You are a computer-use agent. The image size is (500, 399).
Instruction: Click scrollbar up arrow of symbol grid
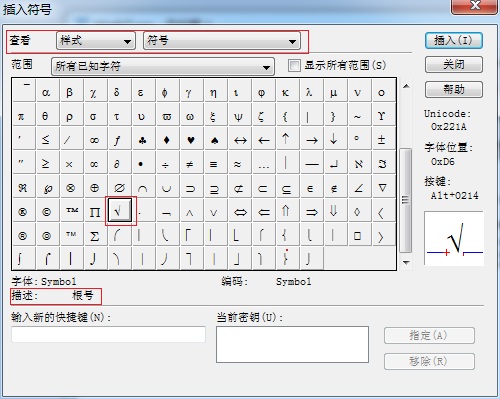click(406, 86)
